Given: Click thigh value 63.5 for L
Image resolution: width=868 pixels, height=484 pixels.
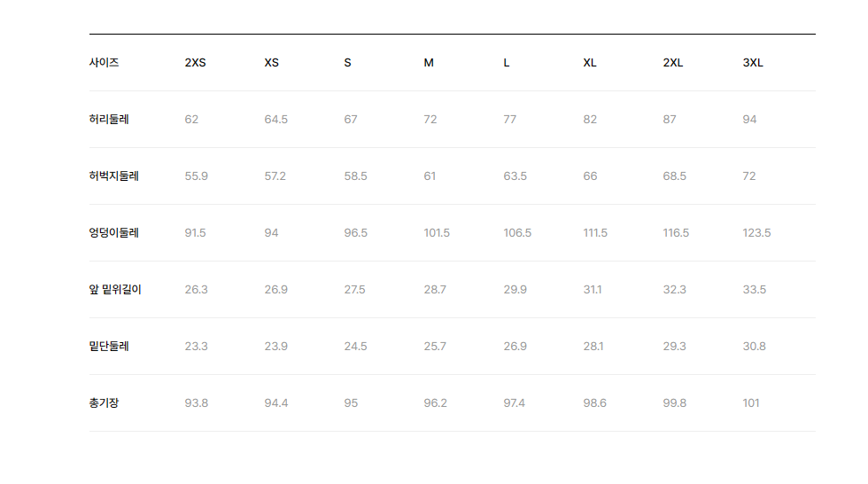Looking at the screenshot, I should (x=515, y=176).
